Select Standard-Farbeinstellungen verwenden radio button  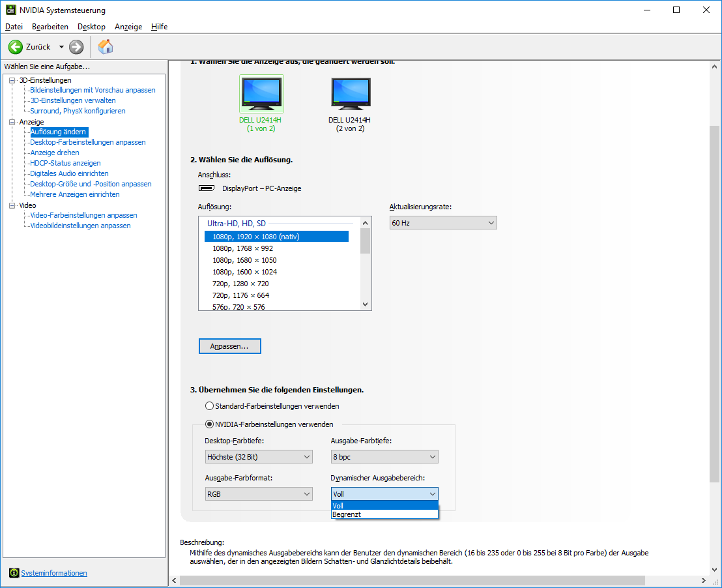[x=210, y=406]
